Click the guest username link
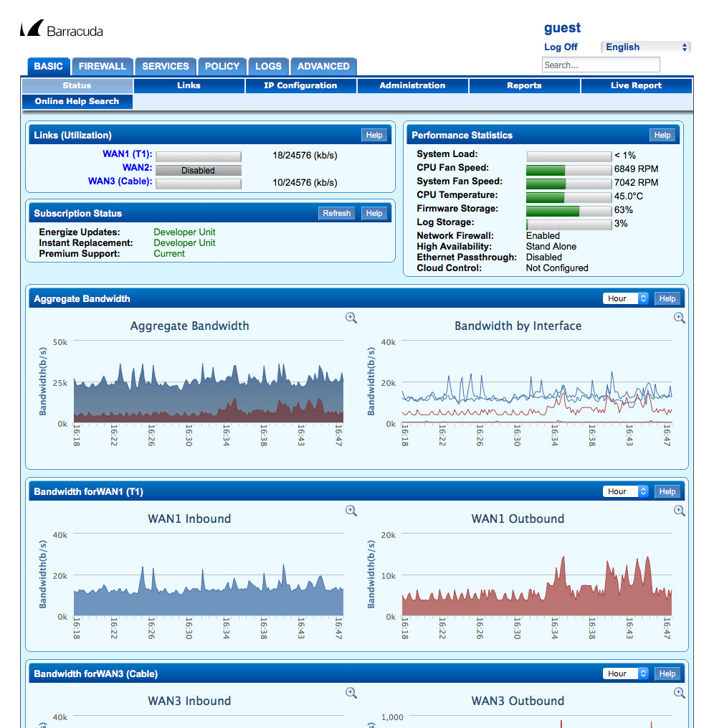709x728 pixels. pyautogui.click(x=562, y=28)
